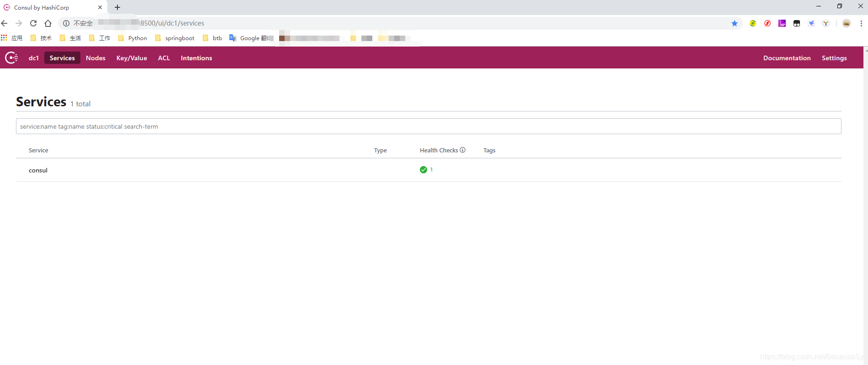This screenshot has height=365, width=868.
Task: Open the apps grid bookmark icon
Action: [x=4, y=38]
